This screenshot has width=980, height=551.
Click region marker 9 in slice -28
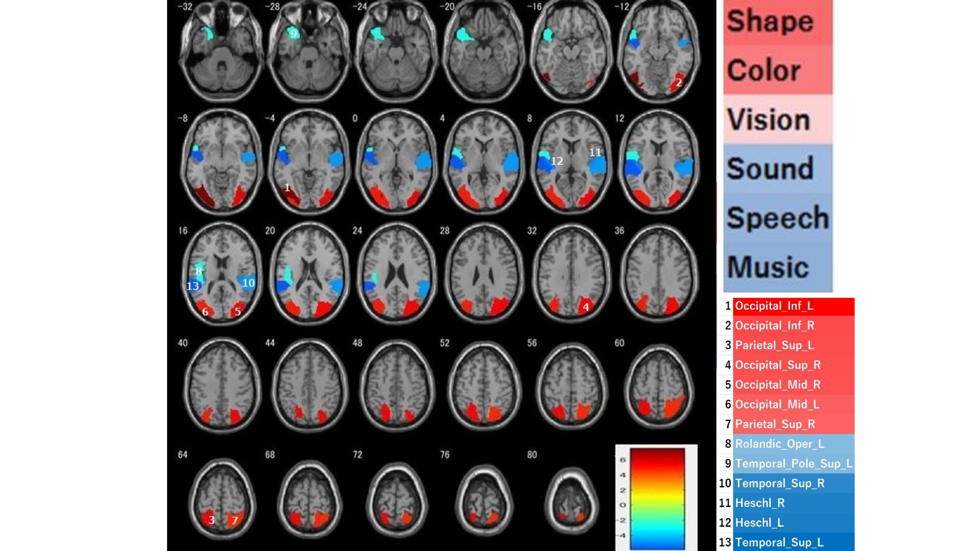point(293,34)
